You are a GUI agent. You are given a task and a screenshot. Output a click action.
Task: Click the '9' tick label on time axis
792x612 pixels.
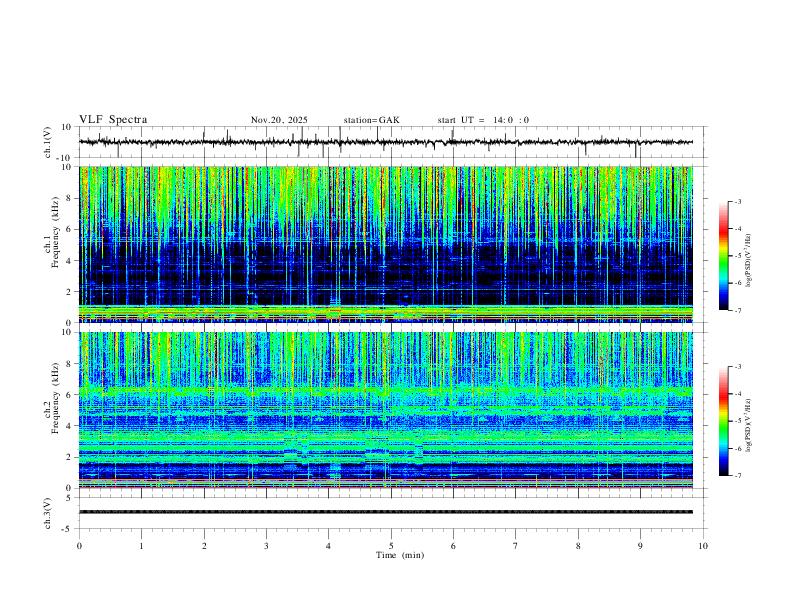[640, 546]
